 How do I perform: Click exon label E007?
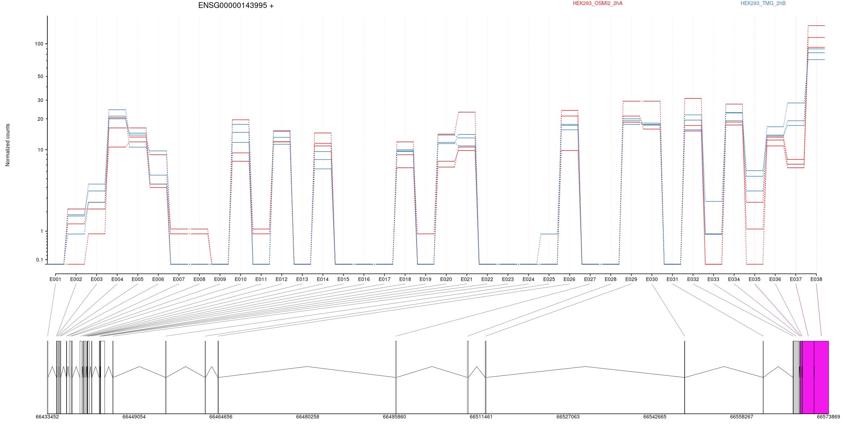179,279
